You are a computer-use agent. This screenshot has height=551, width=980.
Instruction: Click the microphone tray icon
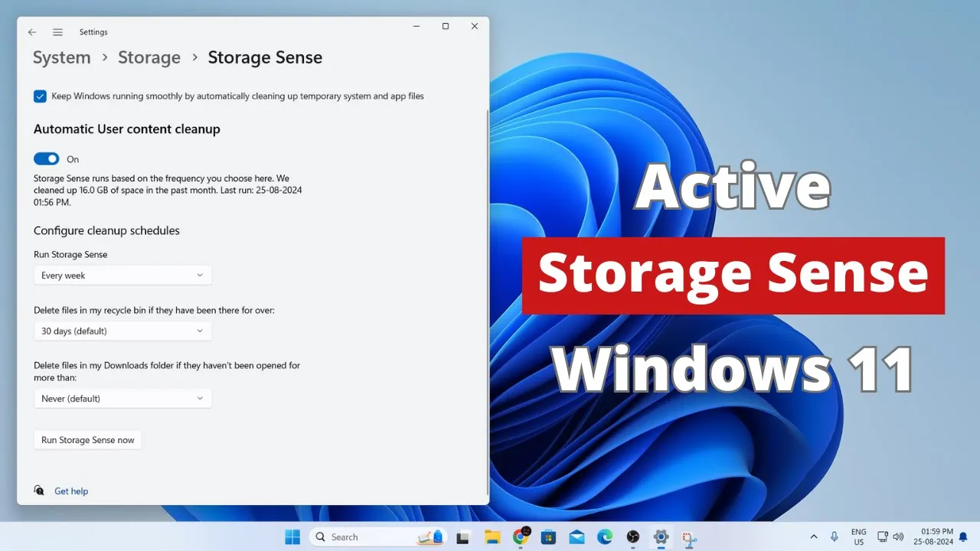(835, 537)
